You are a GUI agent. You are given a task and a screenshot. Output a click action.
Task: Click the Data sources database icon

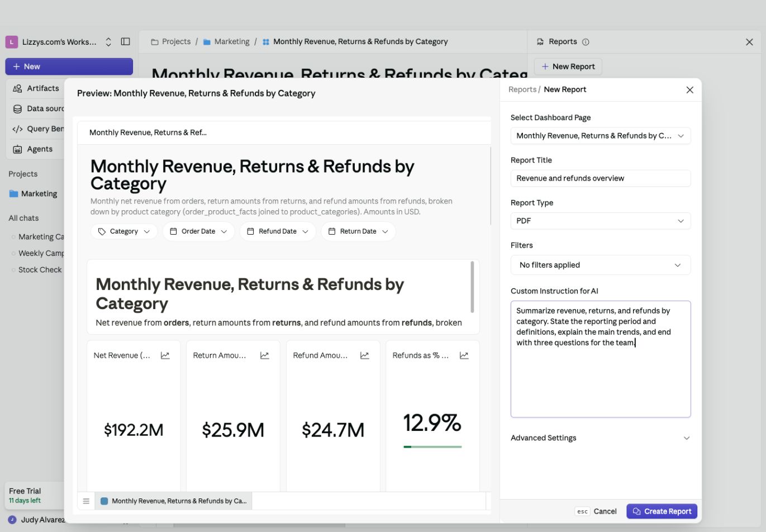17,109
